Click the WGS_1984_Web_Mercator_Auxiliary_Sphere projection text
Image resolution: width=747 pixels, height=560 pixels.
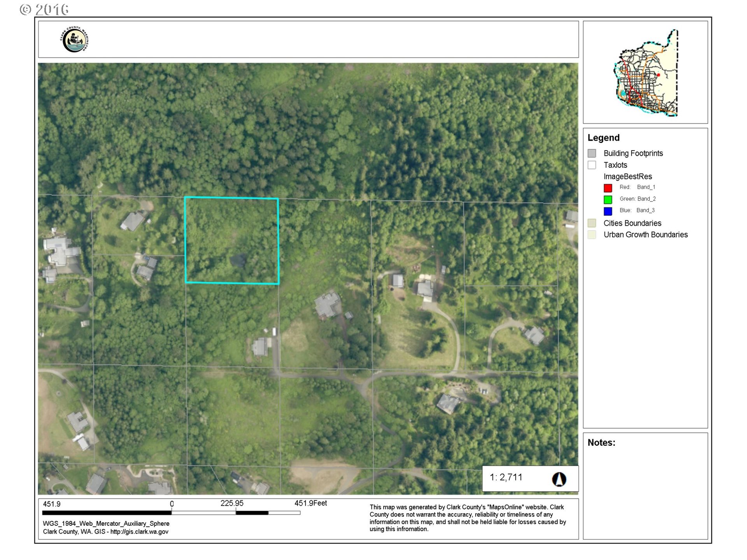tap(106, 523)
